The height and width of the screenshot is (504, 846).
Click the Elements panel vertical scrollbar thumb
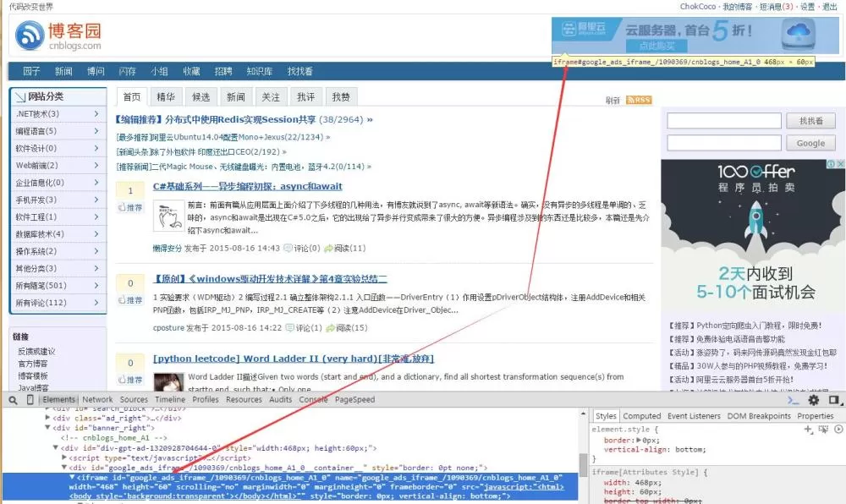pos(583,465)
